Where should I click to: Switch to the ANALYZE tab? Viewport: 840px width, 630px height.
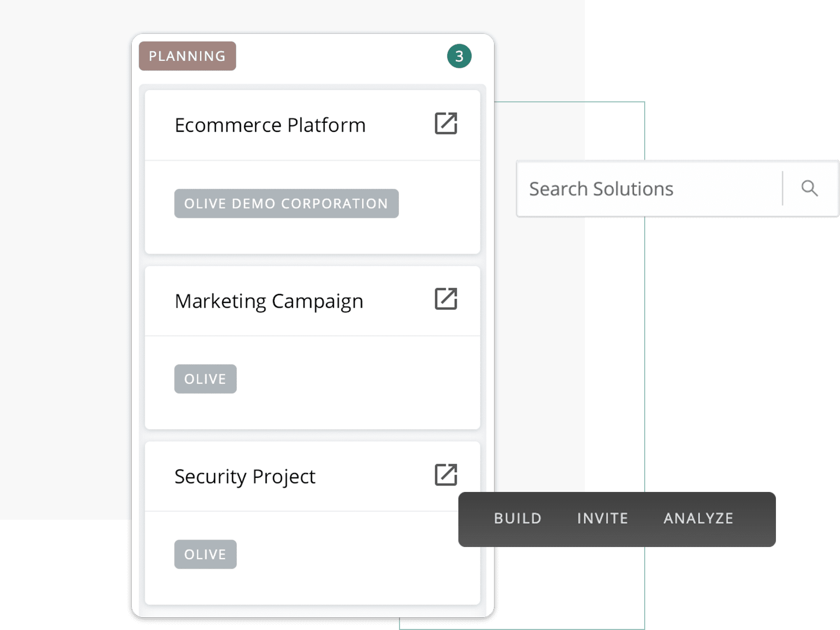coord(698,519)
